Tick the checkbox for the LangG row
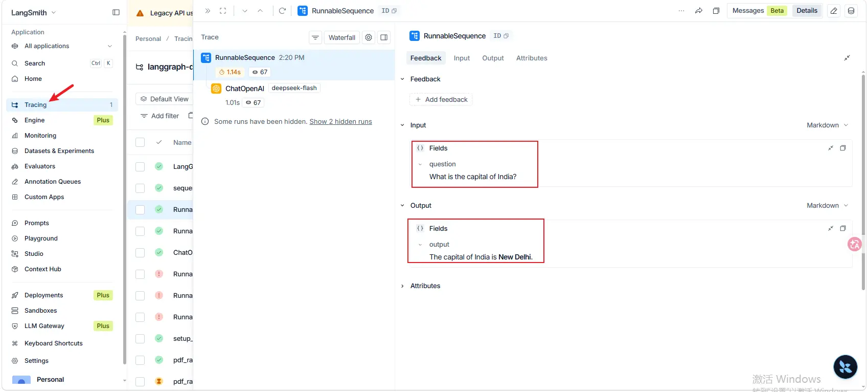868x392 pixels. [140, 166]
